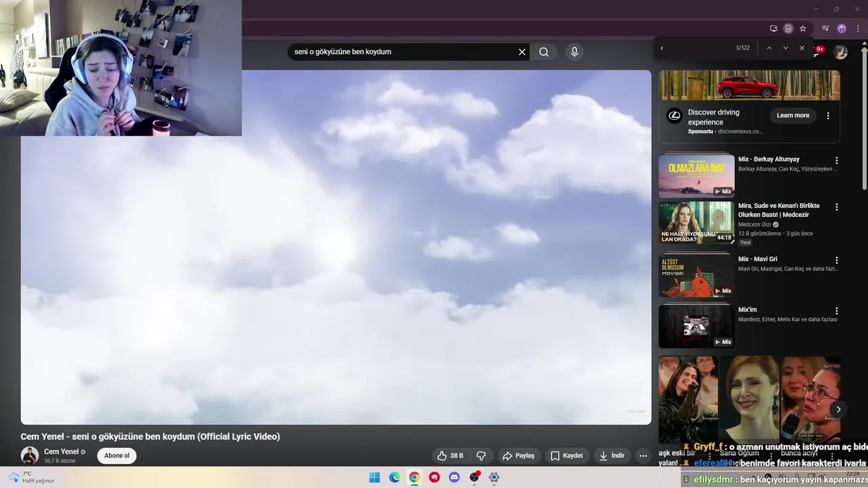Open options for Mix - Berkay Altunyay
The image size is (868, 488).
pyautogui.click(x=837, y=161)
